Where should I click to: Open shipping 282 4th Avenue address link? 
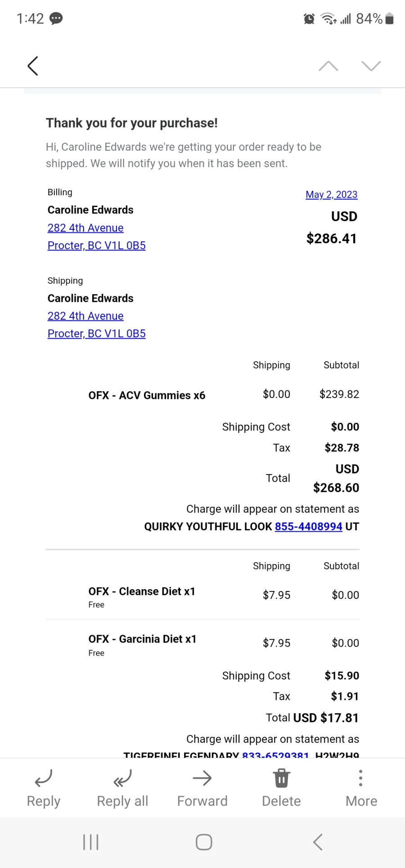click(85, 316)
